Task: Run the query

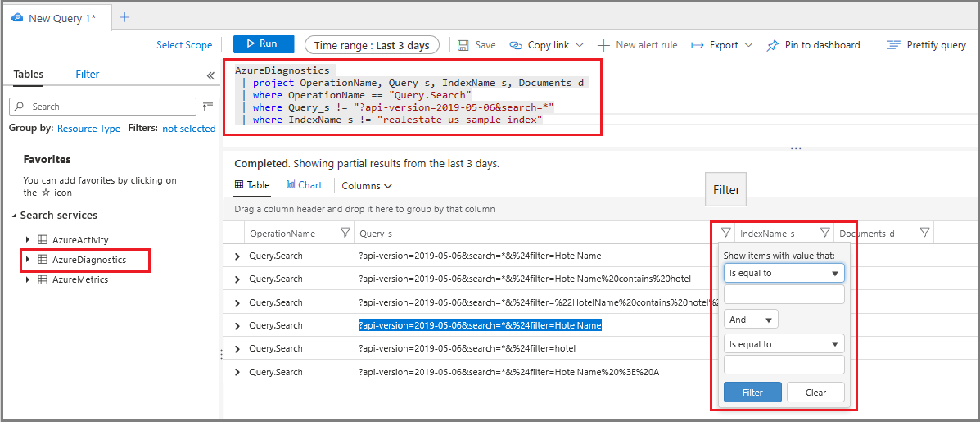Action: click(263, 43)
